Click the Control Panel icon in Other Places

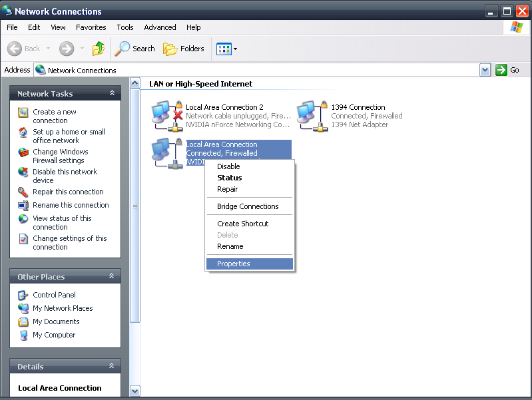pyautogui.click(x=23, y=295)
